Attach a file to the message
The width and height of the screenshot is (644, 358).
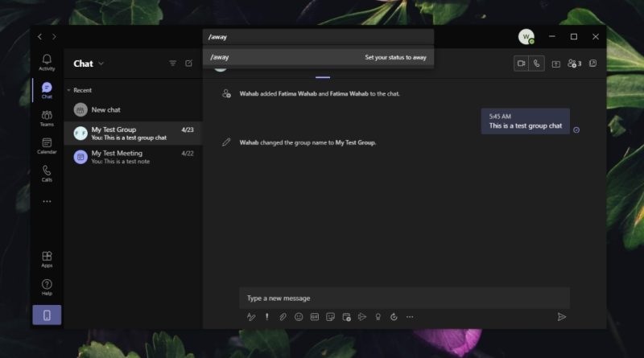(x=283, y=317)
